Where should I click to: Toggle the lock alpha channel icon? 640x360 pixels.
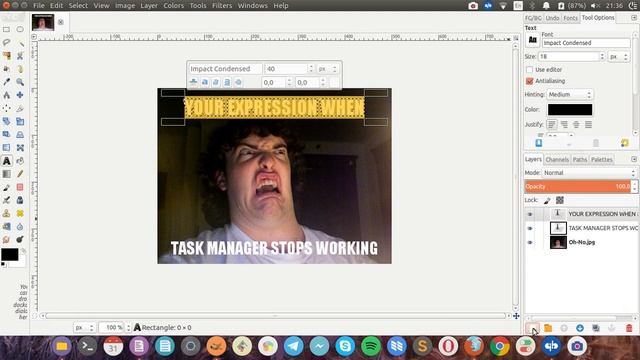point(560,200)
